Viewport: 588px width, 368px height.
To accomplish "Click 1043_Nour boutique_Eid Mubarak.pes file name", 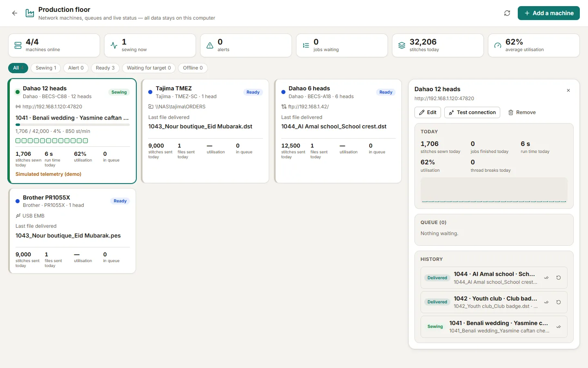I will [x=68, y=236].
